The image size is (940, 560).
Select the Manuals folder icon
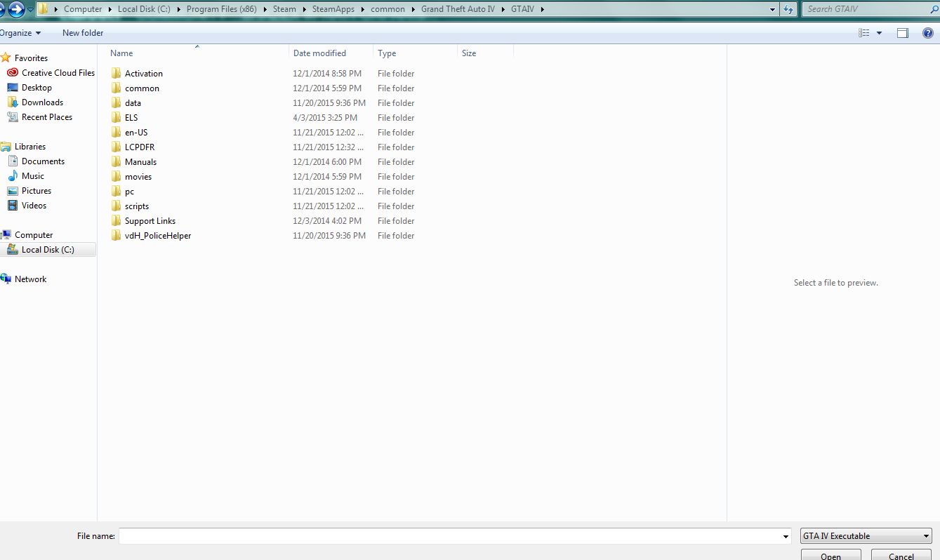117,161
